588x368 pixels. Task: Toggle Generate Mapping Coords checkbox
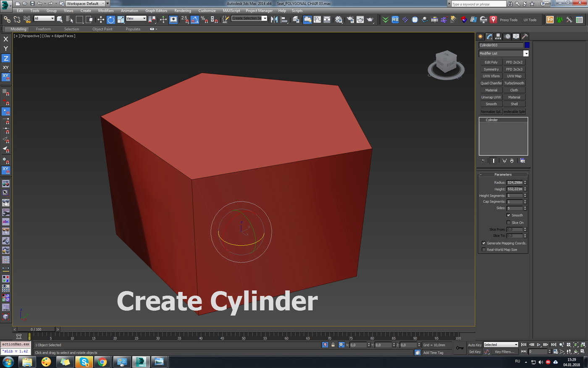point(483,243)
